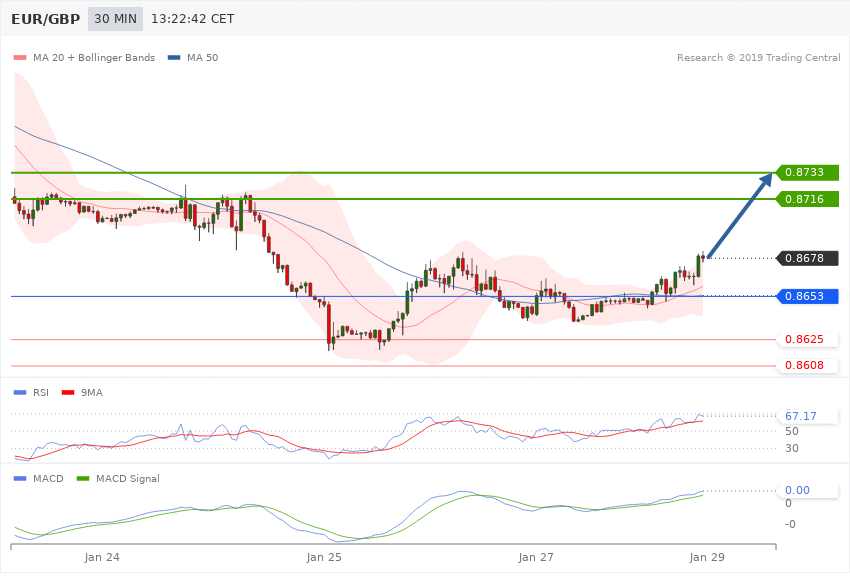850x576 pixels.
Task: Click the MACD Signal green legend swatch
Action: [x=83, y=478]
